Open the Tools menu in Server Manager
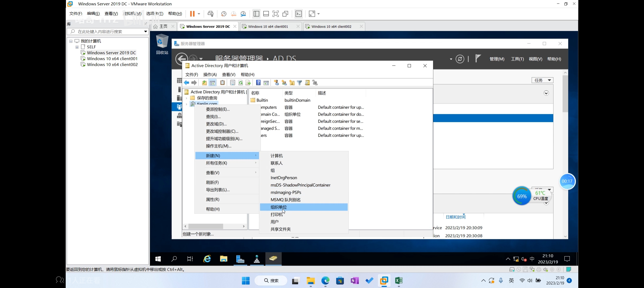This screenshot has width=644, height=288. pyautogui.click(x=517, y=59)
